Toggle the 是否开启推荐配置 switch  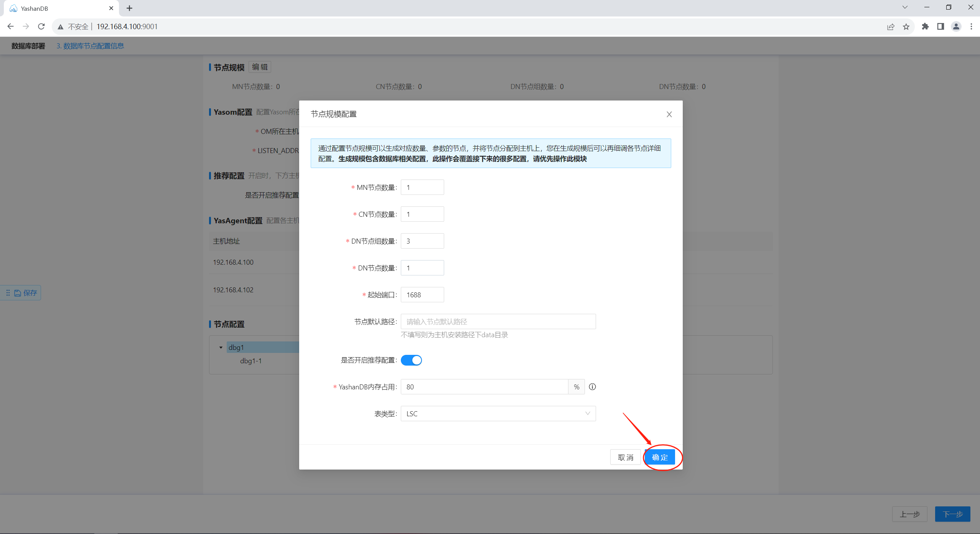tap(411, 360)
